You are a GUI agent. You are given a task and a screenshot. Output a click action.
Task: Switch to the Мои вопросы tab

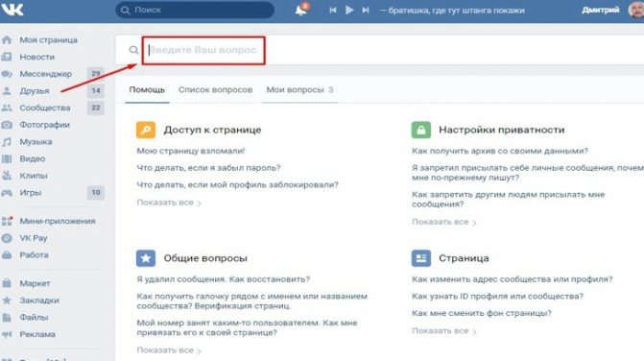point(299,90)
